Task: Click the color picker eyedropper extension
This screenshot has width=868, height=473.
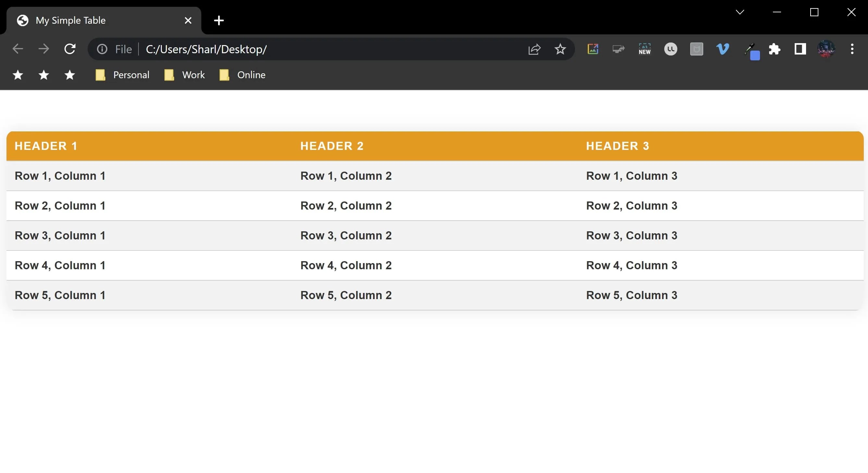Action: (750, 50)
